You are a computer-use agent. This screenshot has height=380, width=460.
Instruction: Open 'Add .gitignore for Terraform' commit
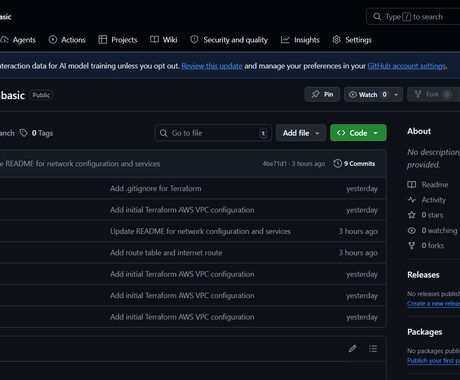click(156, 189)
